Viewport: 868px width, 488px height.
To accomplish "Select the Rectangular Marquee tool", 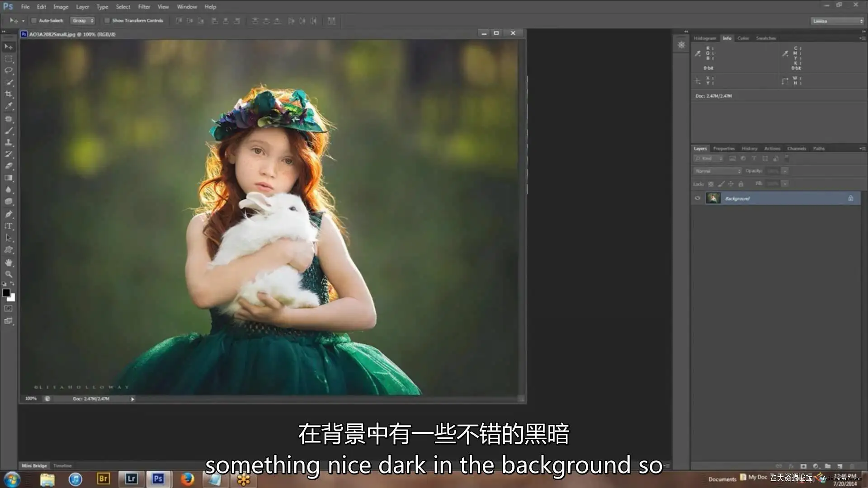I will tap(9, 59).
